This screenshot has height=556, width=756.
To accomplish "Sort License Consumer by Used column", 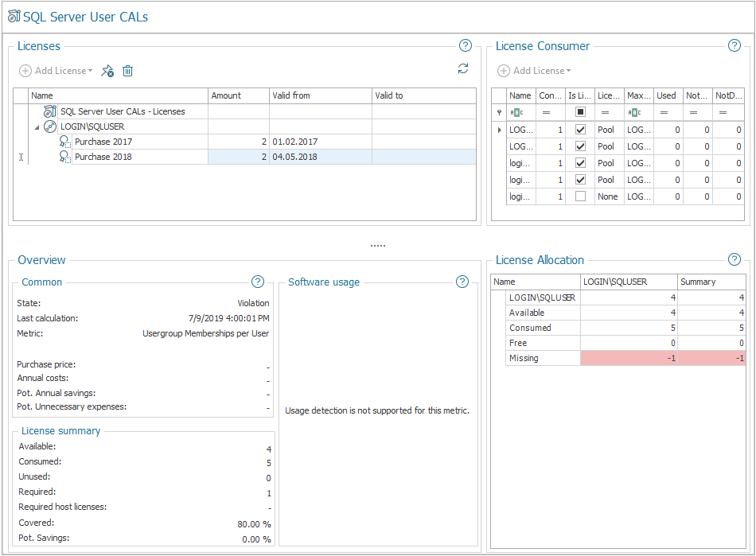I will point(668,95).
